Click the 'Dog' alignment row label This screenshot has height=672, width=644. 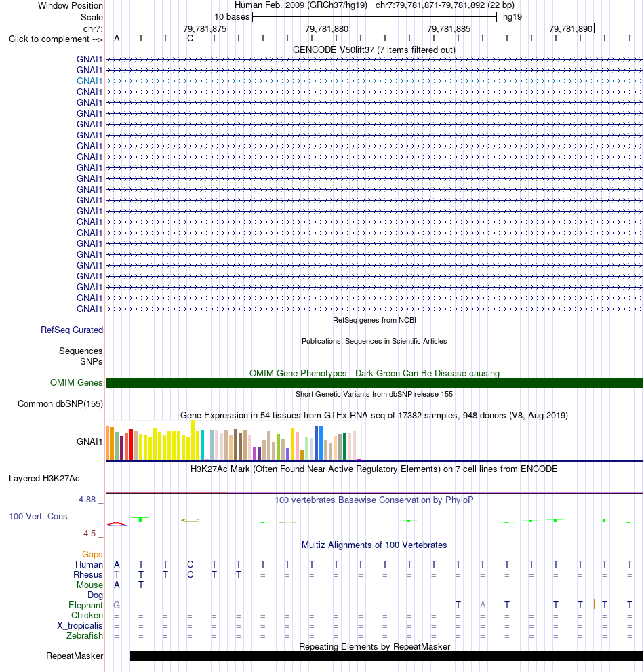tap(95, 595)
